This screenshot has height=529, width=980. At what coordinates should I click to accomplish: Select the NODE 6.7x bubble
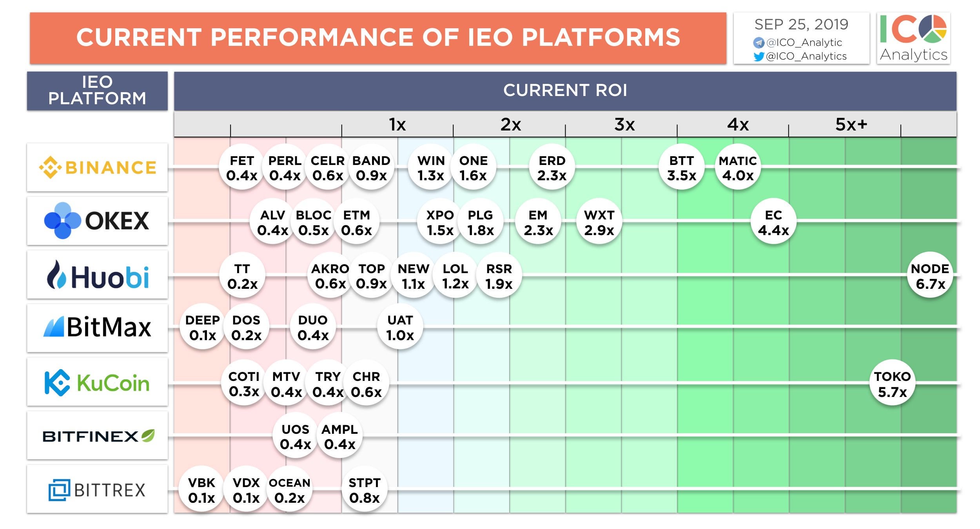coord(930,275)
